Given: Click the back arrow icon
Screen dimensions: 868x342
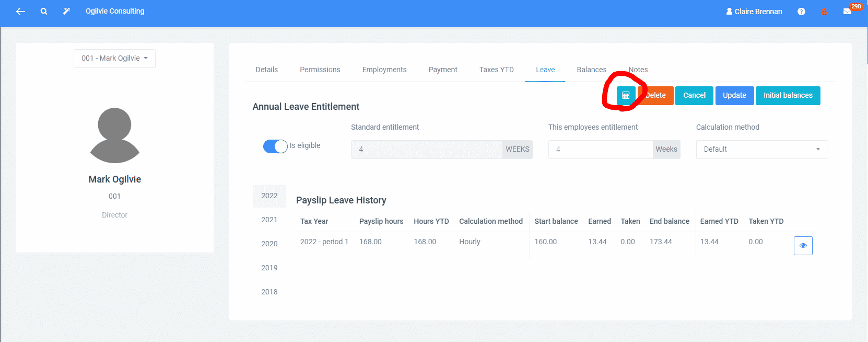Looking at the screenshot, I should tap(20, 11).
